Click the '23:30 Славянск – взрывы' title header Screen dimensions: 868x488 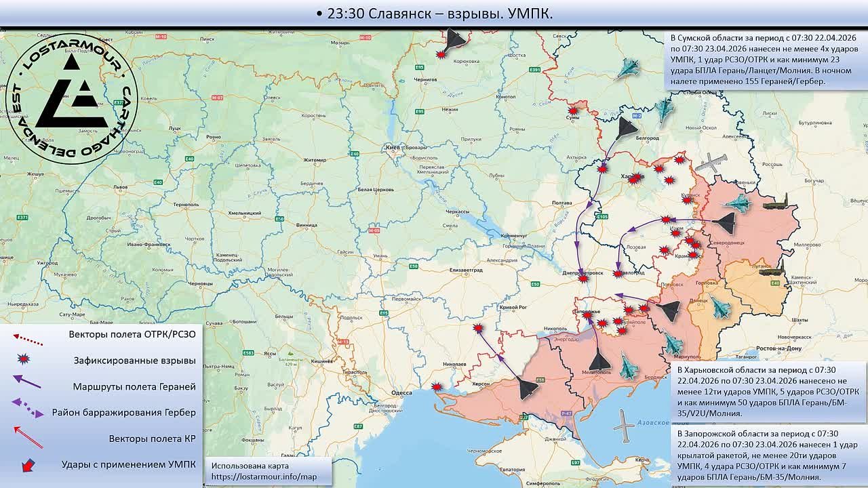pos(434,14)
